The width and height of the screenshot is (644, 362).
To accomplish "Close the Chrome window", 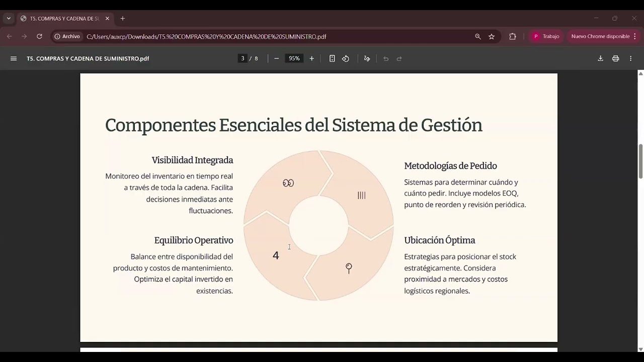I will pos(634,19).
